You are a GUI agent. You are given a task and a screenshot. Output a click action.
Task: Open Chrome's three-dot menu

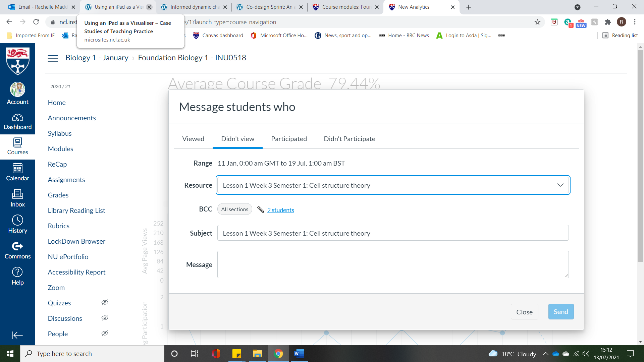635,22
